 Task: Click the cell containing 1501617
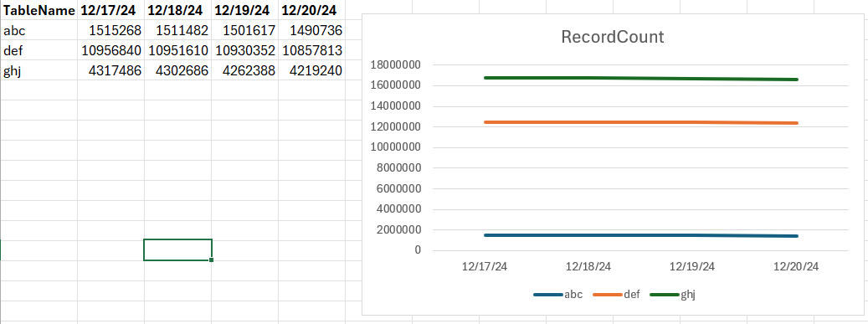pos(244,30)
